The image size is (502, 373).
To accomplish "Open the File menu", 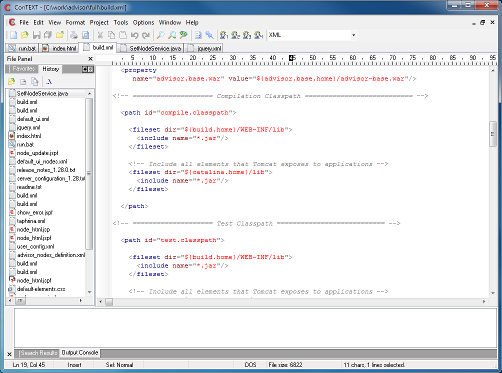I will coord(24,22).
